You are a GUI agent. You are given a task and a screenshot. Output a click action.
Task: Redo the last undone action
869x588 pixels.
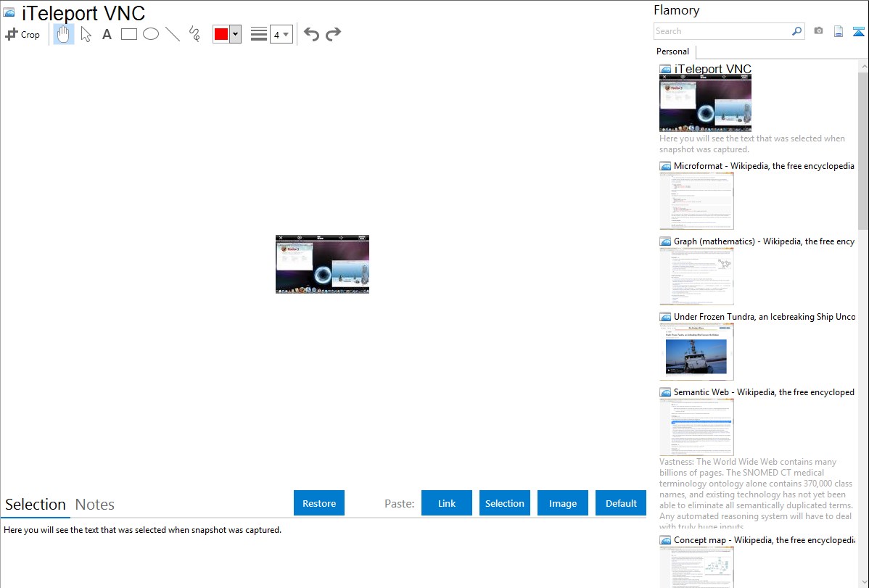coord(334,34)
